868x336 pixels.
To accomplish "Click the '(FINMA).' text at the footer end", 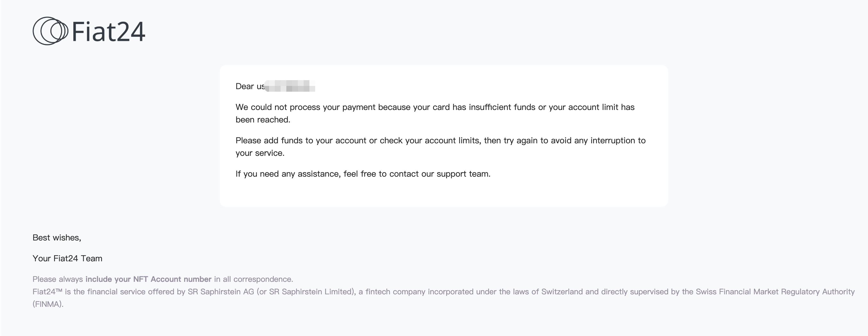I will 48,304.
